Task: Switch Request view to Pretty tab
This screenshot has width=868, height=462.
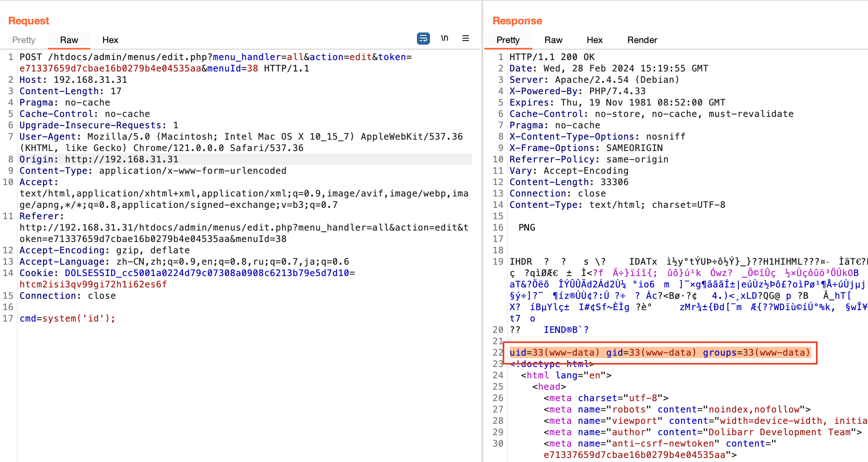Action: pyautogui.click(x=24, y=40)
